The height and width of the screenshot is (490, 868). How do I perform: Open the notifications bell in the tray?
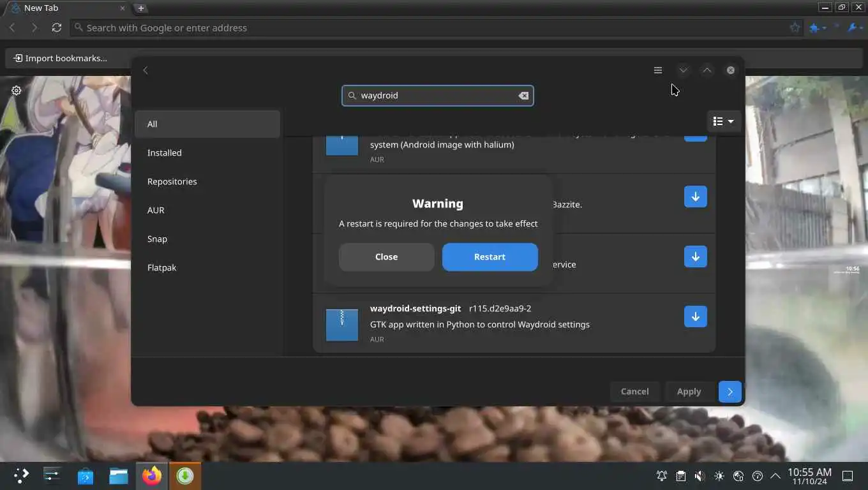pos(662,476)
